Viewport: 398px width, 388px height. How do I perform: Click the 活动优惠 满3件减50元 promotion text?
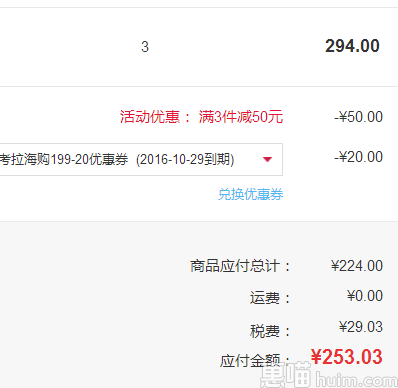coord(202,117)
